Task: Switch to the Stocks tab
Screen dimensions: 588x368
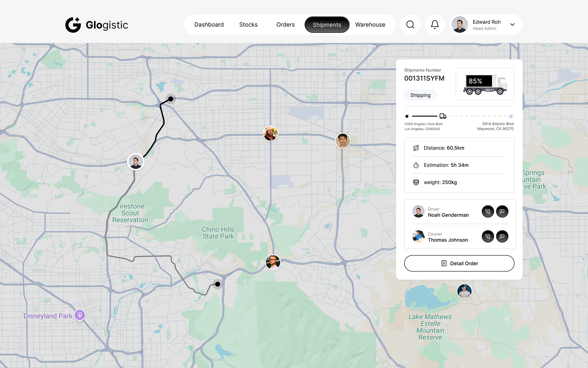Action: 248,25
